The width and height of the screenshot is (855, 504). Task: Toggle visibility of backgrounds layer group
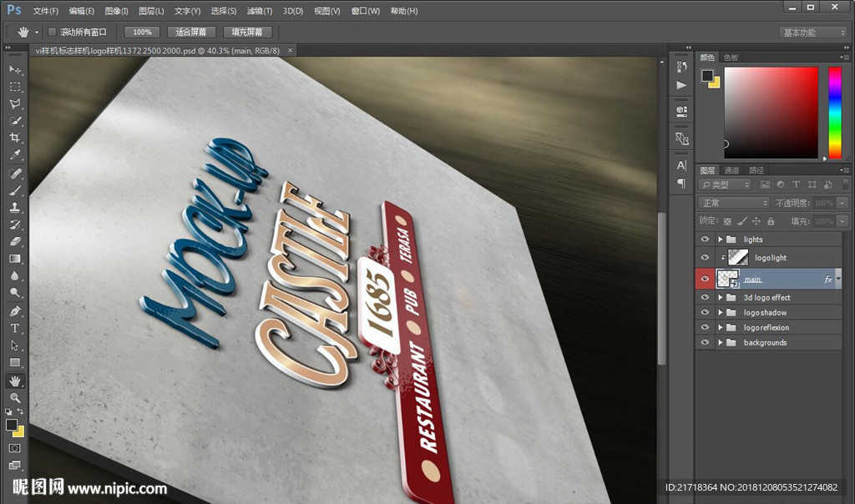pos(706,343)
